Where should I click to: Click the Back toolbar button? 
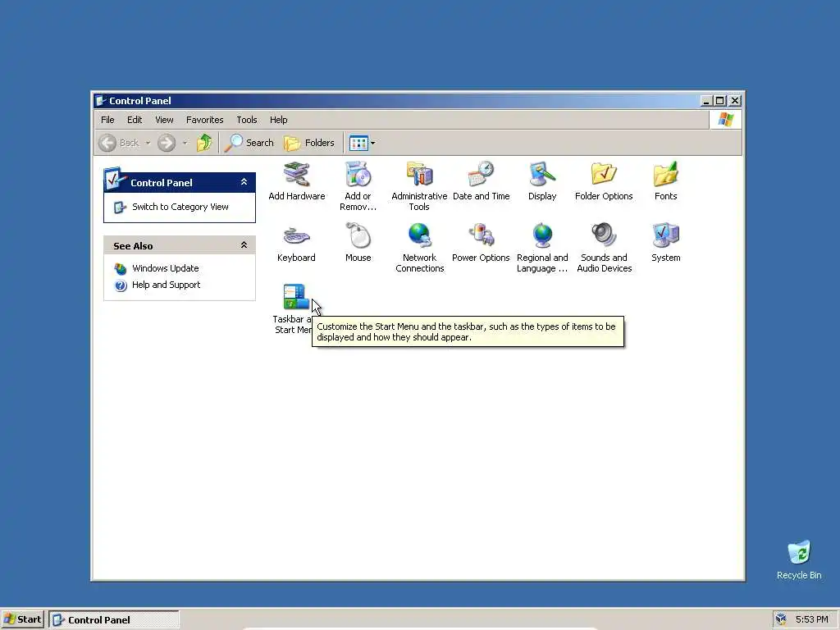pos(120,143)
